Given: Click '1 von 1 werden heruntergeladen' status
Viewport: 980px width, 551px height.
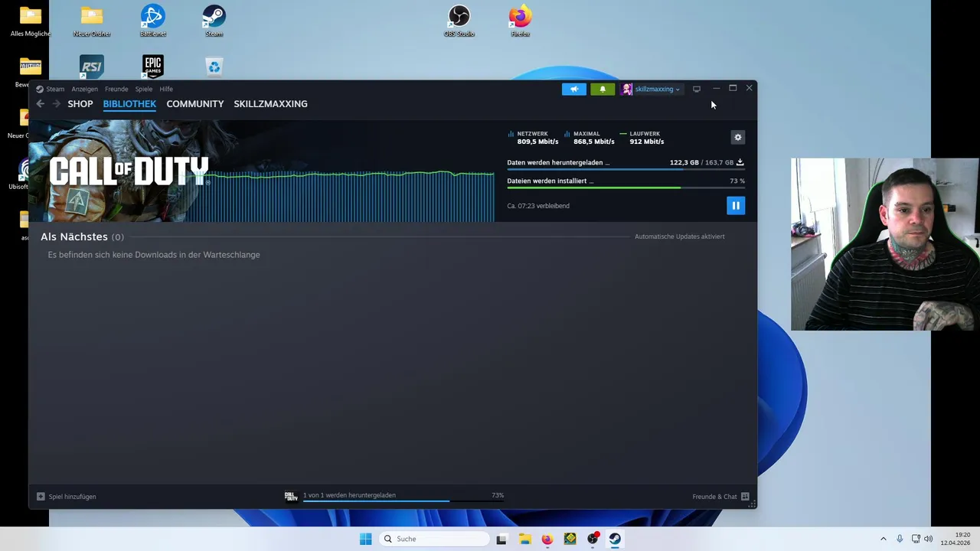Looking at the screenshot, I should (349, 495).
